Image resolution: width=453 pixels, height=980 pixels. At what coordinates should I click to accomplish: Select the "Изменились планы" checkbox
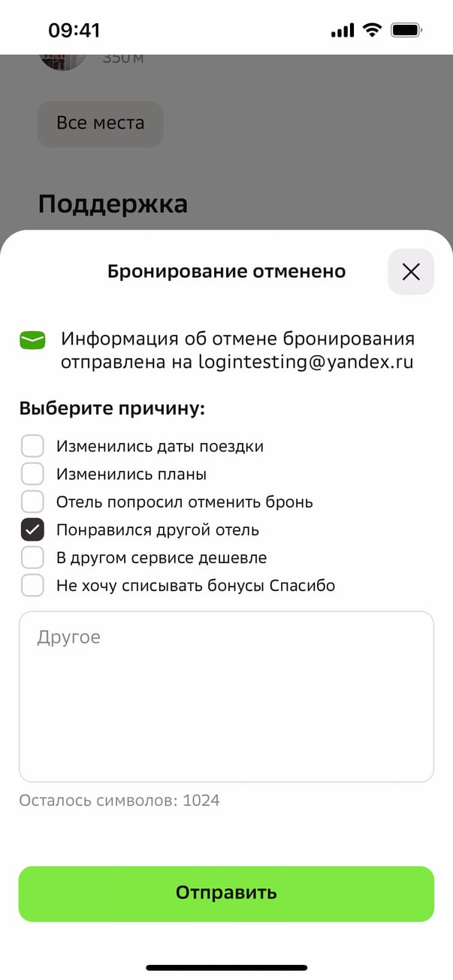click(32, 474)
